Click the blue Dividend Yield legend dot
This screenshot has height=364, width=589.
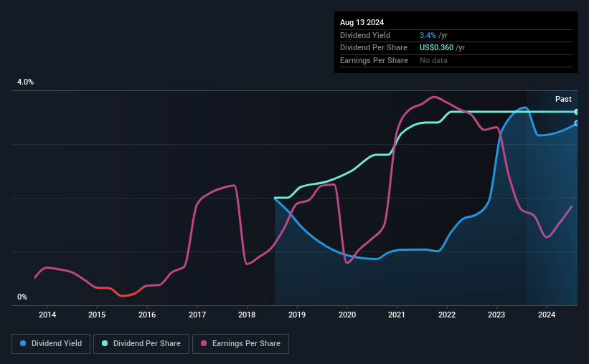click(x=23, y=343)
